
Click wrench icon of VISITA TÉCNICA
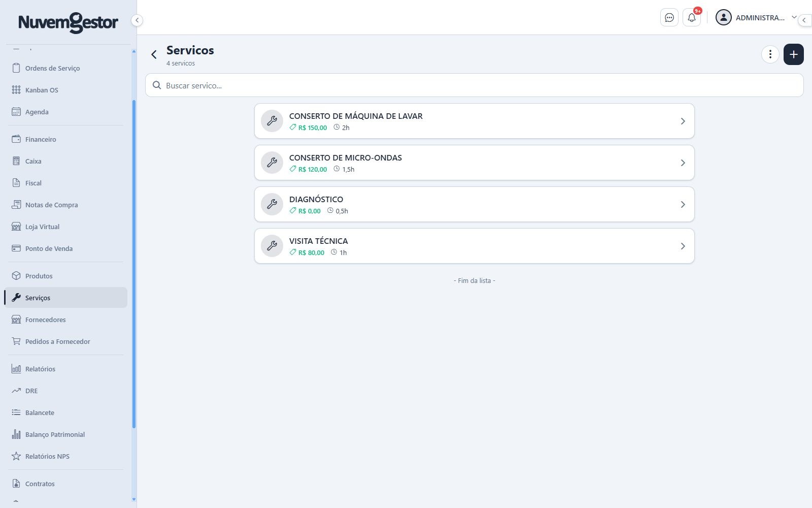coord(272,246)
